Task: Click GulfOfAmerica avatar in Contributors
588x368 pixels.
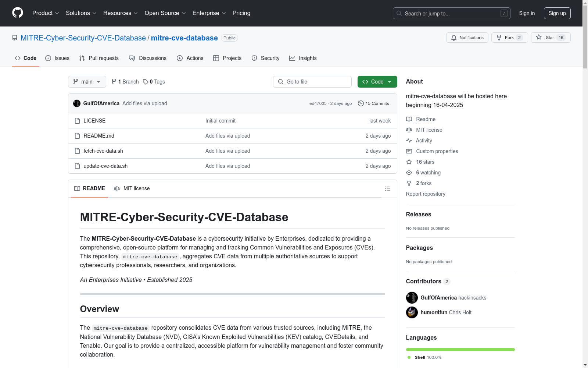Action: (412, 298)
